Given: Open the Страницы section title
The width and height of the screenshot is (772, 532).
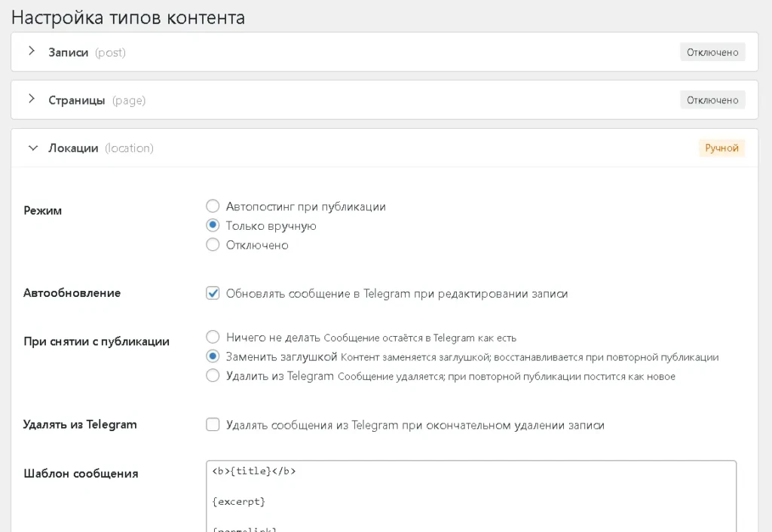Looking at the screenshot, I should click(76, 100).
